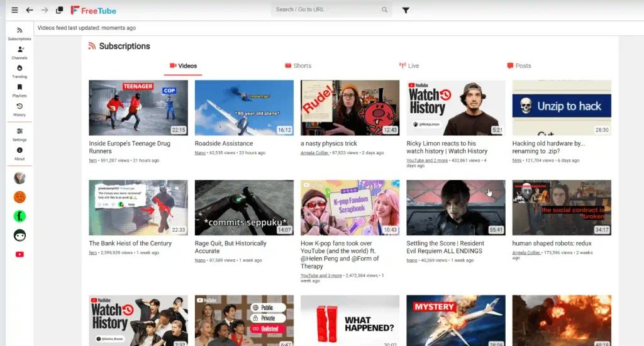Screen dimensions: 644x346
Task: Open History in the sidebar
Action: click(x=19, y=109)
